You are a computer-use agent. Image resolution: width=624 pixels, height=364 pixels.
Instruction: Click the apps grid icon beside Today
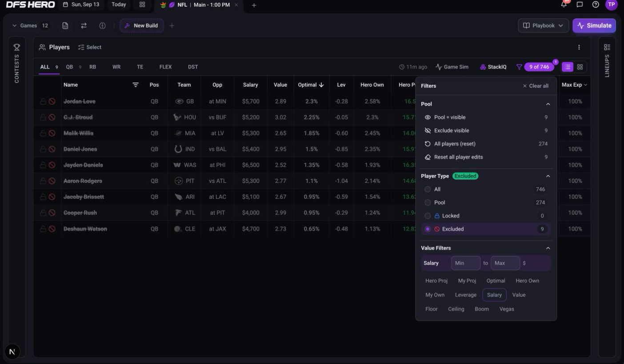[142, 4]
